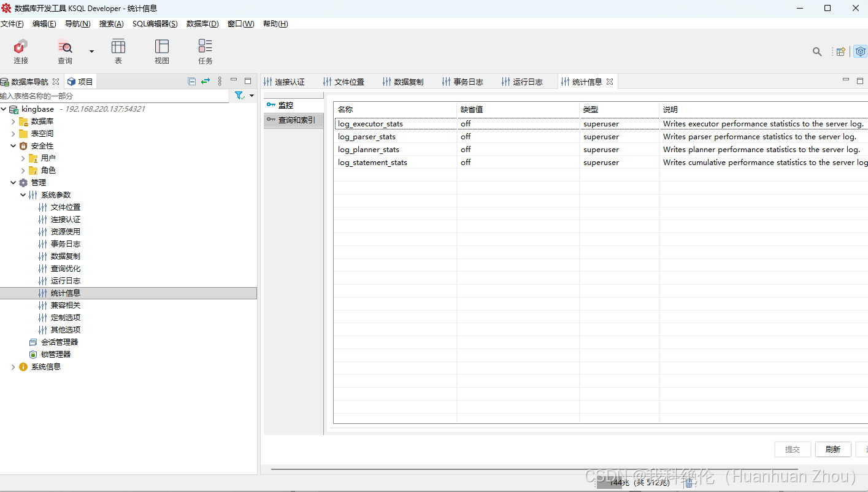Collapse the 安全性 node
Viewport: 868px width, 492px height.
(x=13, y=146)
